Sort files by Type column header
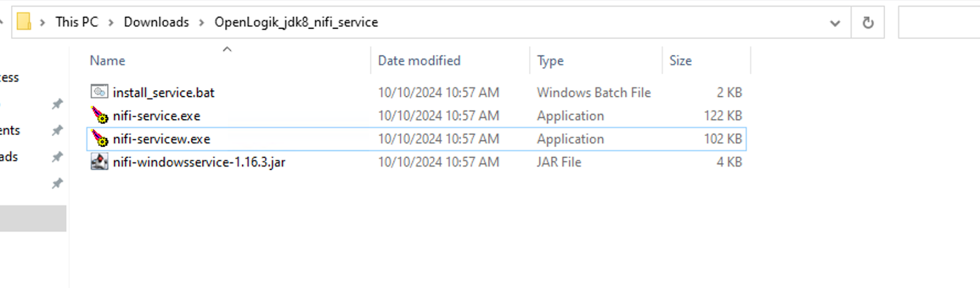Viewport: 980px width, 288px height. coord(550,61)
